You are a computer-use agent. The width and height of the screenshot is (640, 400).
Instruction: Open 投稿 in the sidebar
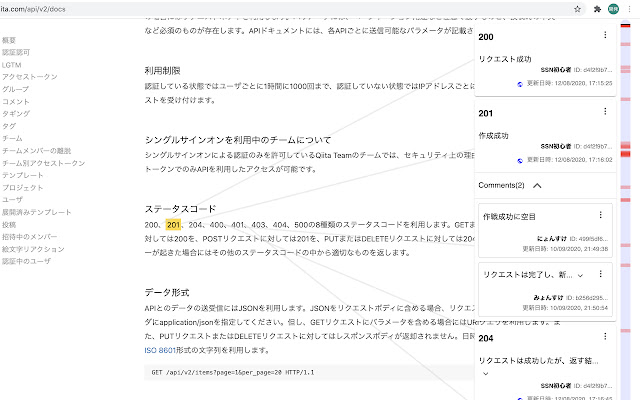pyautogui.click(x=9, y=224)
